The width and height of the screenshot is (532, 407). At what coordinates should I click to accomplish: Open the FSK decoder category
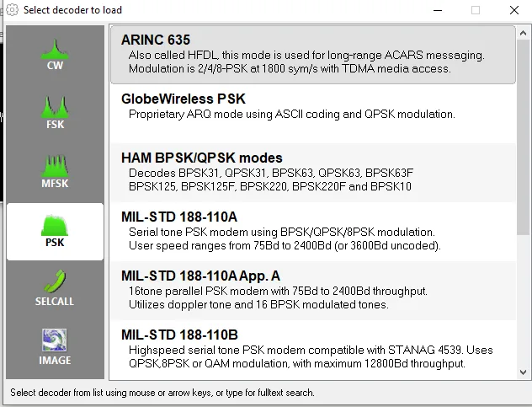point(55,114)
